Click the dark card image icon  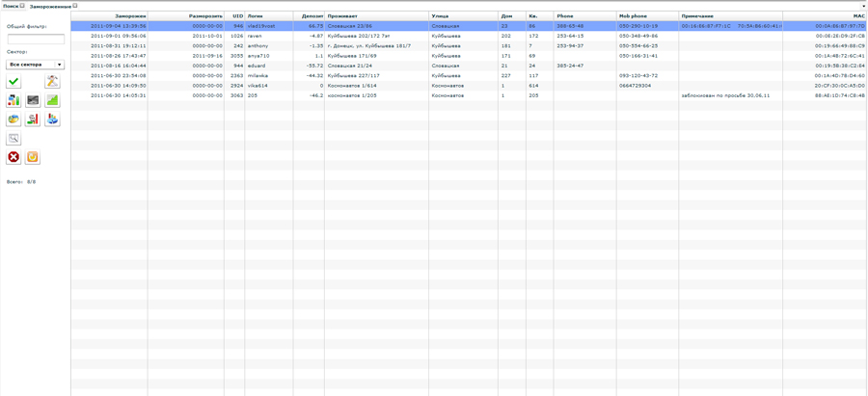[33, 100]
